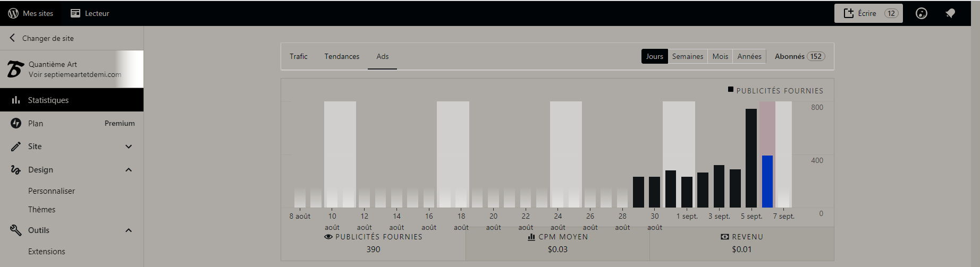Open the Tendances tab

click(342, 56)
